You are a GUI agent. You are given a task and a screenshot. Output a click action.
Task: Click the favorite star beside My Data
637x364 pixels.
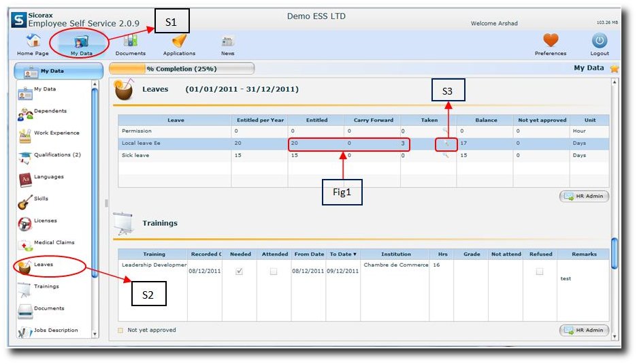[615, 68]
